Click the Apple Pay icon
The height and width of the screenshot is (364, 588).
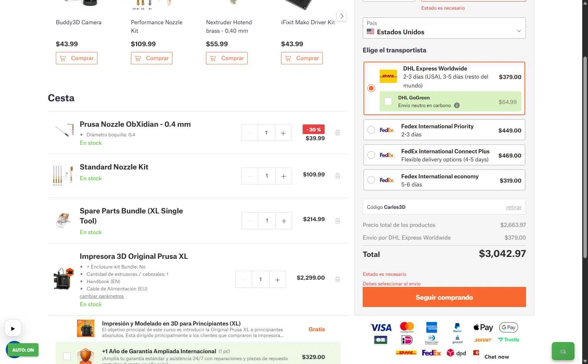pyautogui.click(x=483, y=327)
